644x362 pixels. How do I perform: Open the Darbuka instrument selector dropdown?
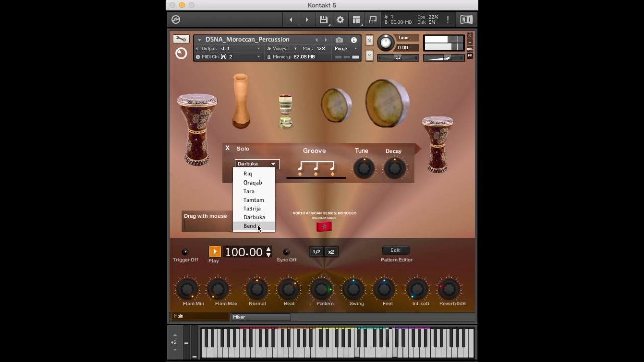[257, 164]
